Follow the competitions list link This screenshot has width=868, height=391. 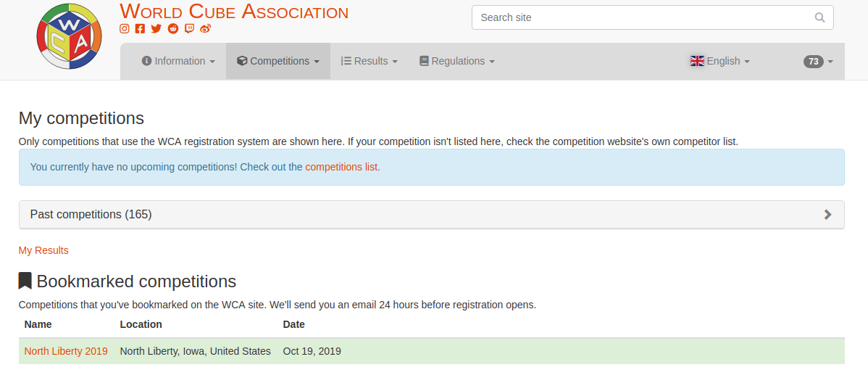[x=341, y=167]
